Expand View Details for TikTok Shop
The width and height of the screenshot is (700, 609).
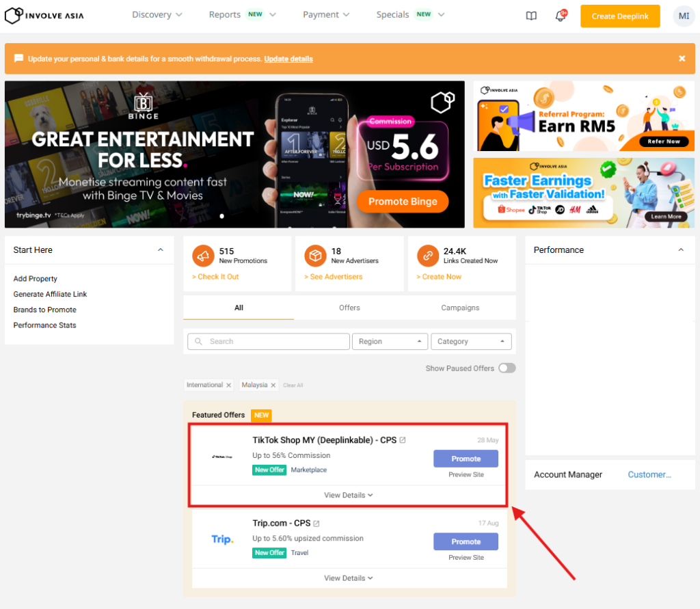click(349, 495)
